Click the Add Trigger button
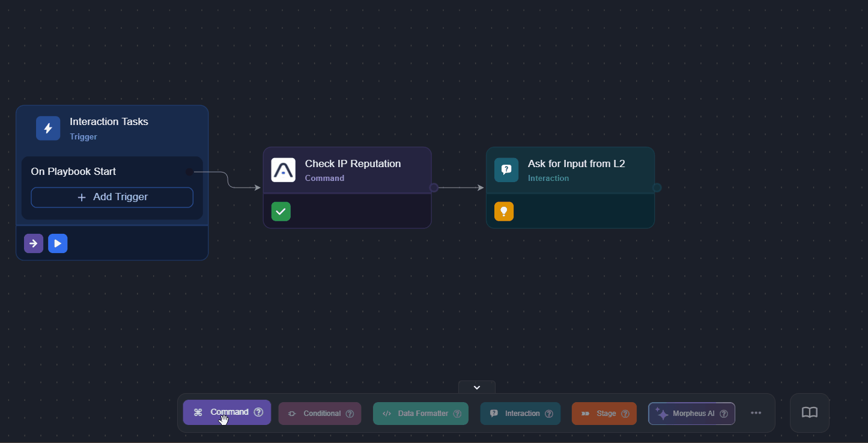Viewport: 868px width, 443px height. 112,197
